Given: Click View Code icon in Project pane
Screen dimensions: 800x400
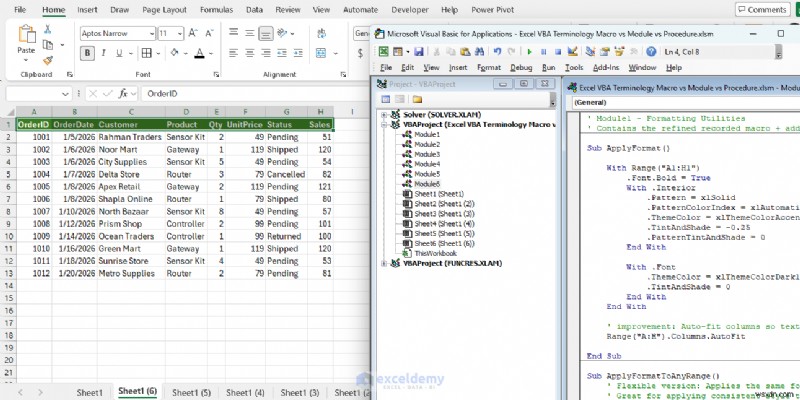Looking at the screenshot, I should tap(386, 99).
